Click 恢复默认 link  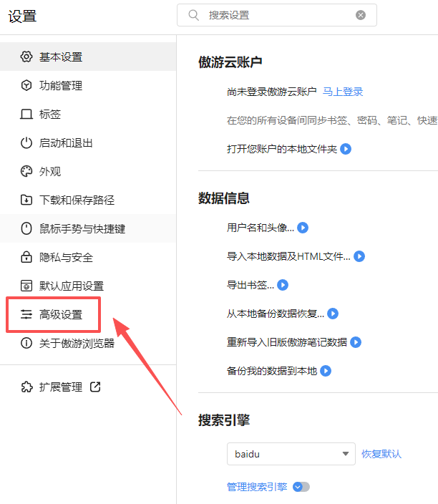pos(381,454)
